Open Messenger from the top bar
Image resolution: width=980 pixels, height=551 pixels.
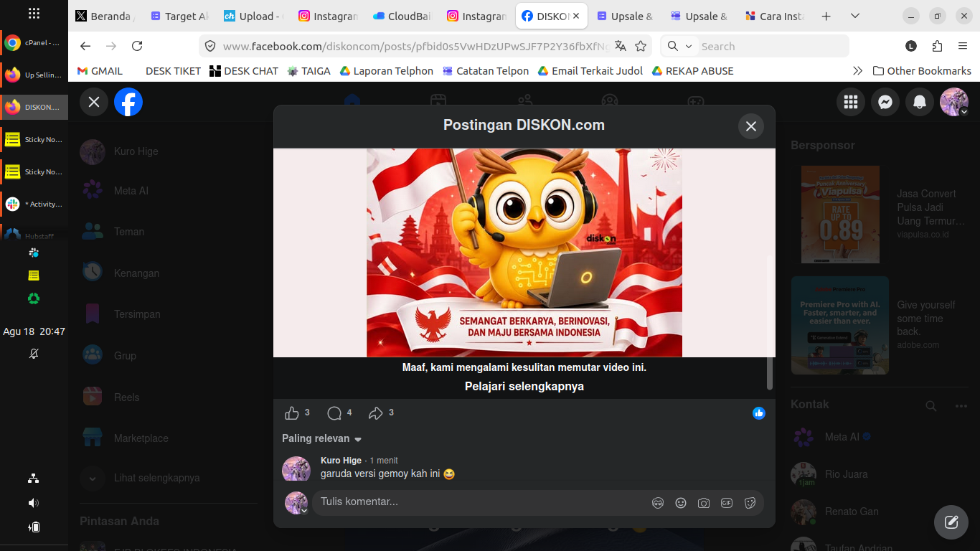coord(885,103)
